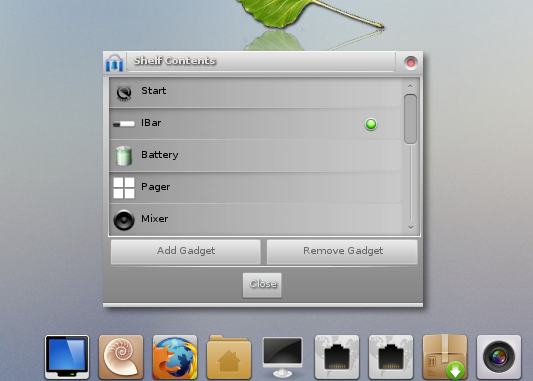Launch Firefox from the dock

(x=175, y=357)
